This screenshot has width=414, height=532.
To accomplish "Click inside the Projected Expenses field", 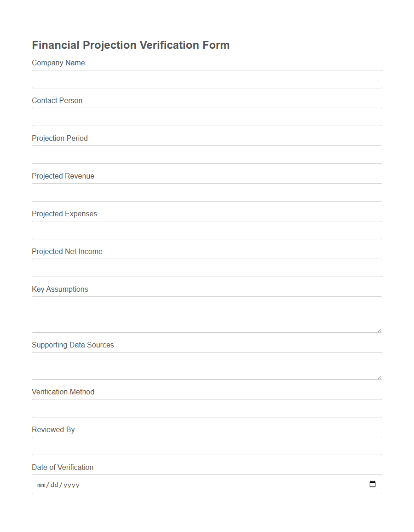I will [x=207, y=230].
